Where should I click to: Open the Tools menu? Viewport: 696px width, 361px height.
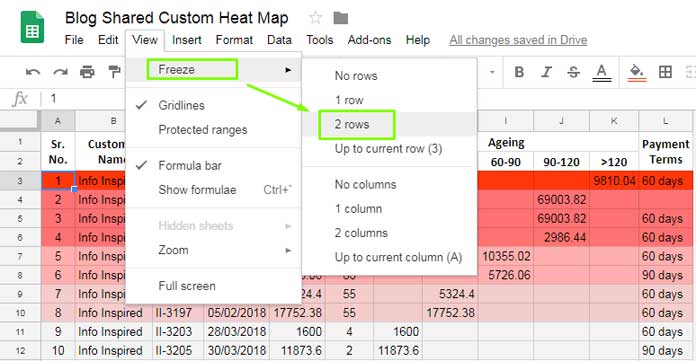[320, 40]
